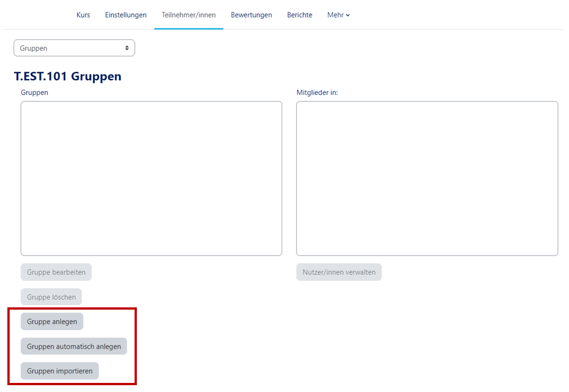Image resolution: width=569 pixels, height=392 pixels.
Task: Click the T.EST.101 Gruppen heading
Action: tap(68, 76)
